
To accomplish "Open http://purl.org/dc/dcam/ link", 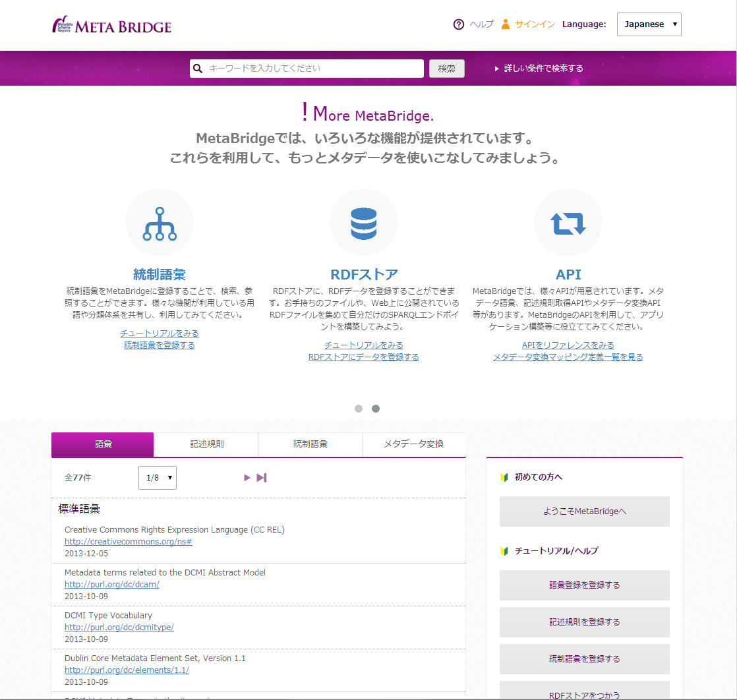I will pyautogui.click(x=112, y=585).
